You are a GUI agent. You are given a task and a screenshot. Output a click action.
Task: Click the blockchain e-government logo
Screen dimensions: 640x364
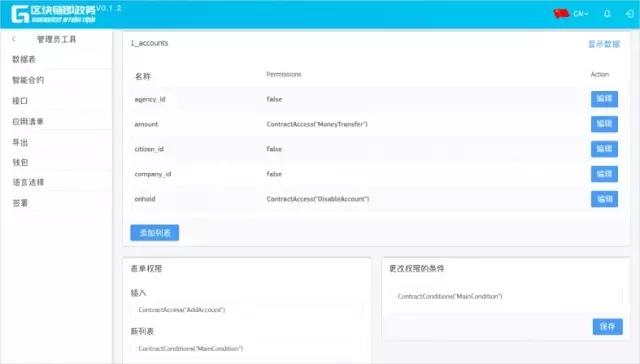click(54, 14)
